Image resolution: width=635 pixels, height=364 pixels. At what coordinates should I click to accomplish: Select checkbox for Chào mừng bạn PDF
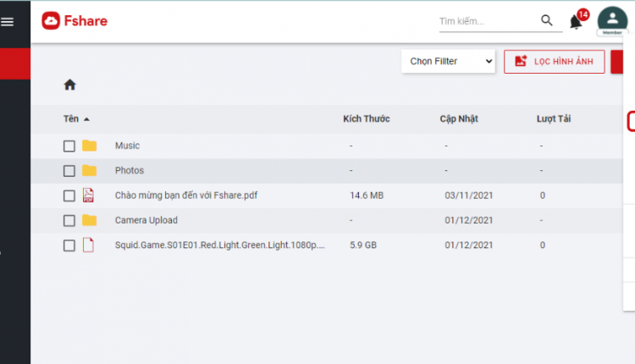(x=69, y=196)
